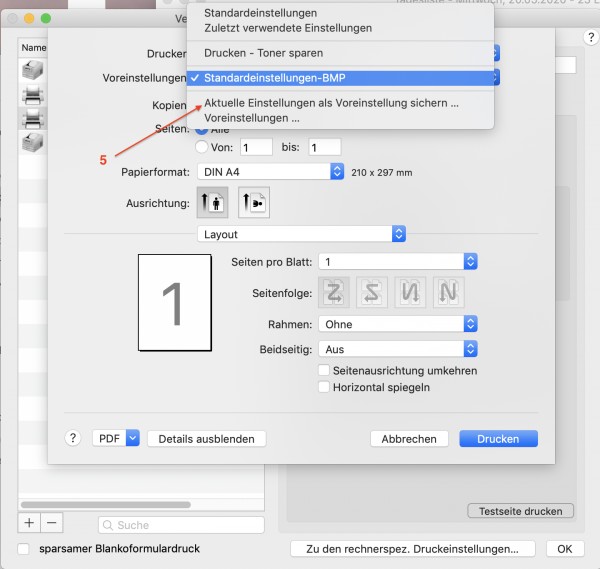The width and height of the screenshot is (600, 569).
Task: Select the Z-pattern page order icon
Action: pos(334,293)
